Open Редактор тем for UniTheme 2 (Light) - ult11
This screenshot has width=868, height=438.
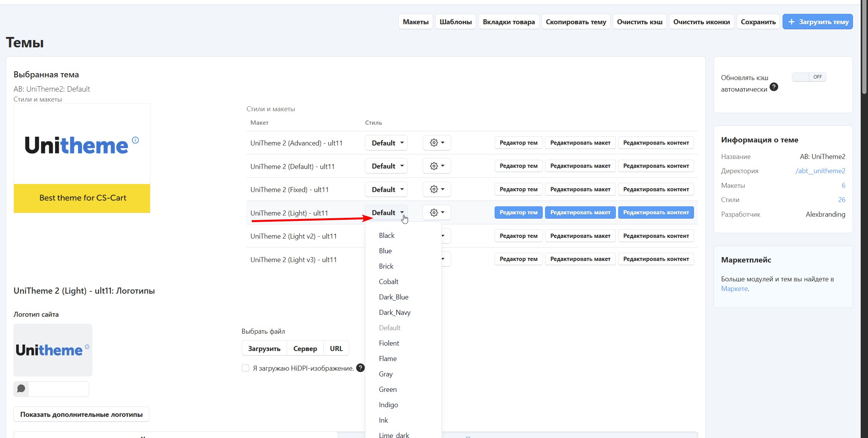pos(518,212)
